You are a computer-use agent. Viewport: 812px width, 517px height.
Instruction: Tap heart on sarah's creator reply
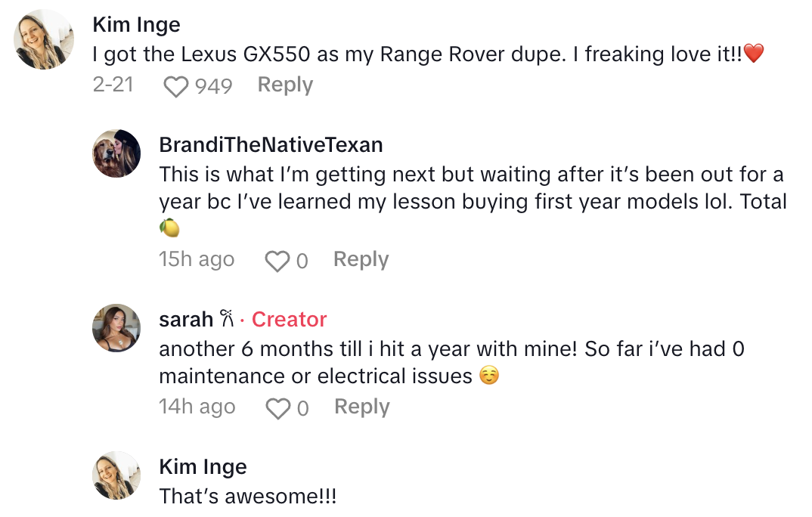coord(278,409)
